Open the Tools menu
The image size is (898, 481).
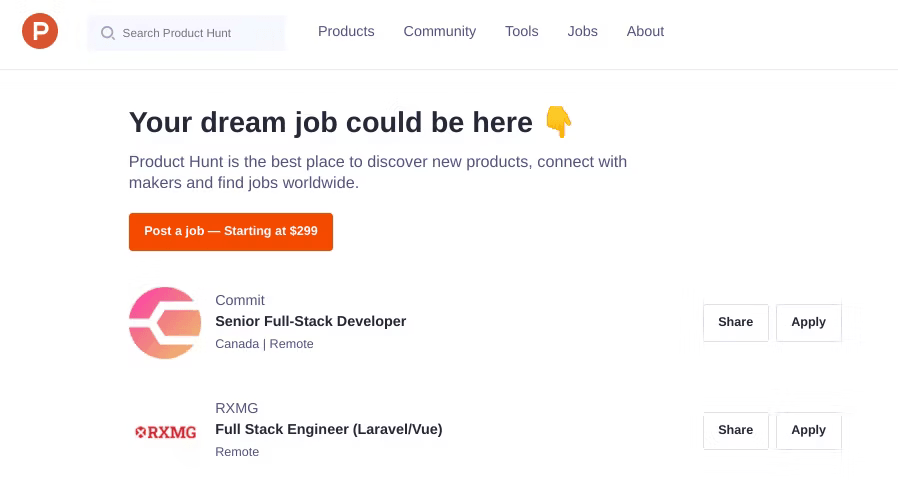pos(521,31)
